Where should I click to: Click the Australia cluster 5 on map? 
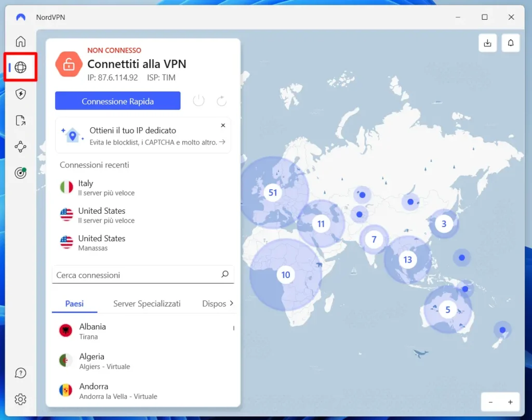click(448, 310)
